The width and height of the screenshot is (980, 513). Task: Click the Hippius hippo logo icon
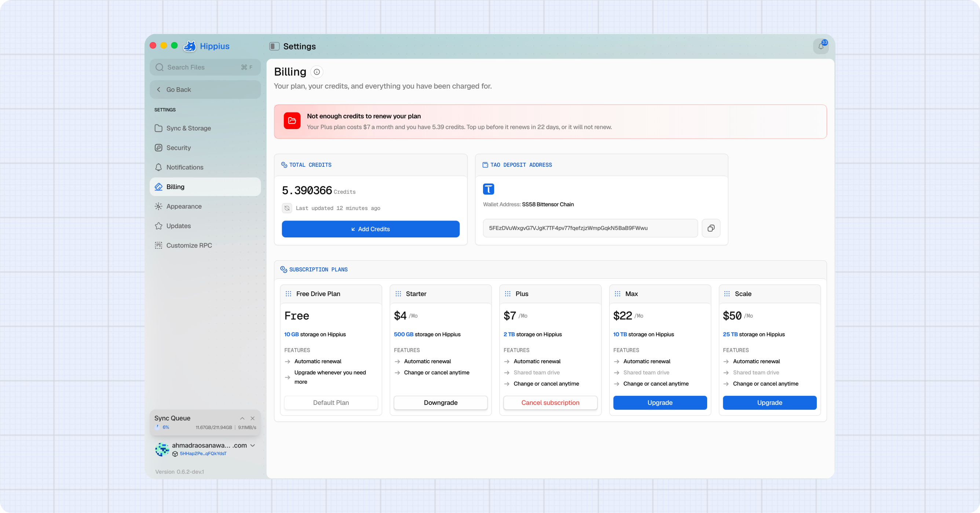pyautogui.click(x=190, y=46)
